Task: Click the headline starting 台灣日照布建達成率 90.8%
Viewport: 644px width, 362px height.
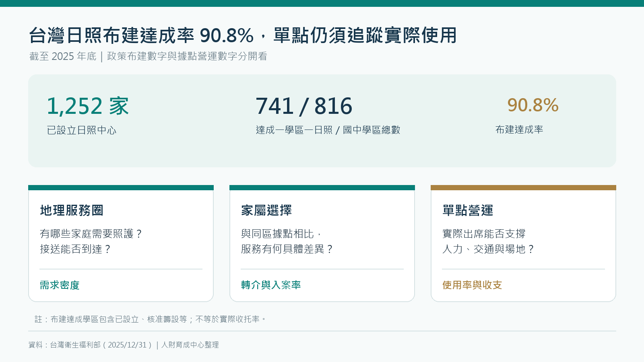Action: tap(243, 35)
